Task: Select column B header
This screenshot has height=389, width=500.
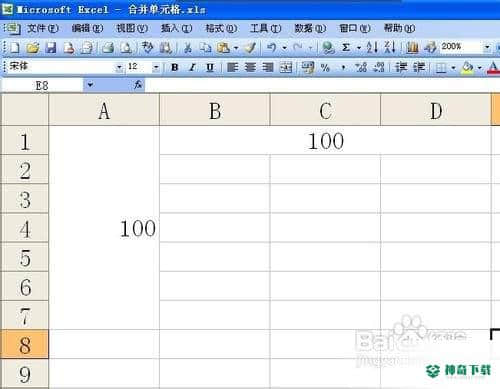Action: point(215,110)
